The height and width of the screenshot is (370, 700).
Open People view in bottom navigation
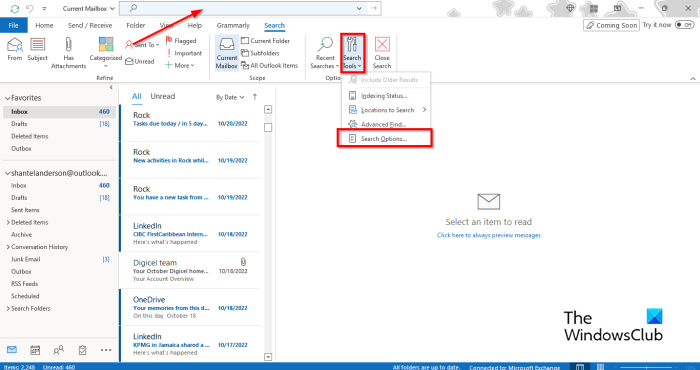pos(58,350)
